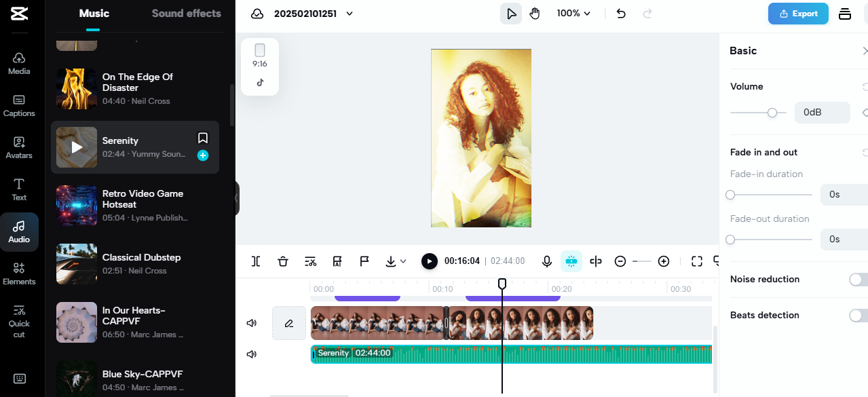
Task: Open the 100% zoom dropdown
Action: (573, 14)
